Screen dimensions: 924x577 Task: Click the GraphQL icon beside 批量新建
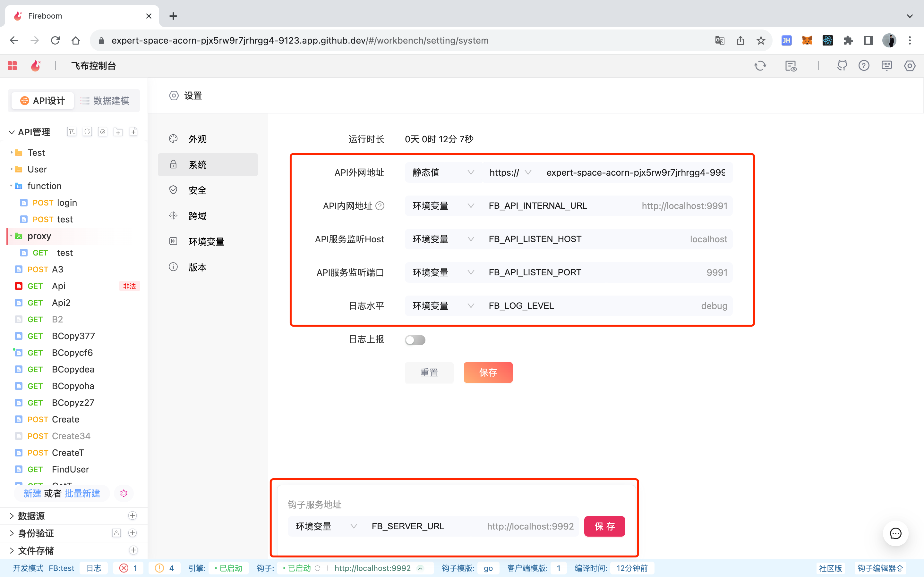pyautogui.click(x=124, y=493)
